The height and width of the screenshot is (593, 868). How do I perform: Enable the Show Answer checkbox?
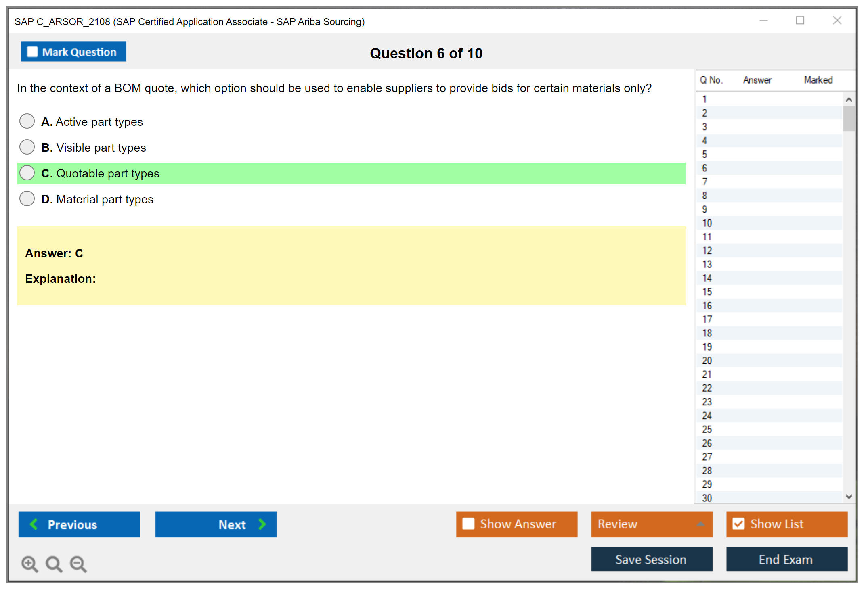click(468, 524)
